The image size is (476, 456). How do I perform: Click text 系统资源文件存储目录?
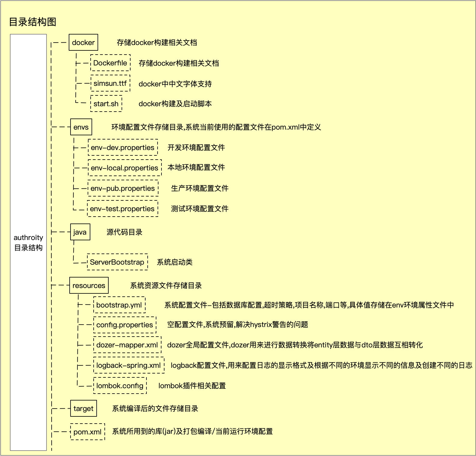tap(166, 286)
